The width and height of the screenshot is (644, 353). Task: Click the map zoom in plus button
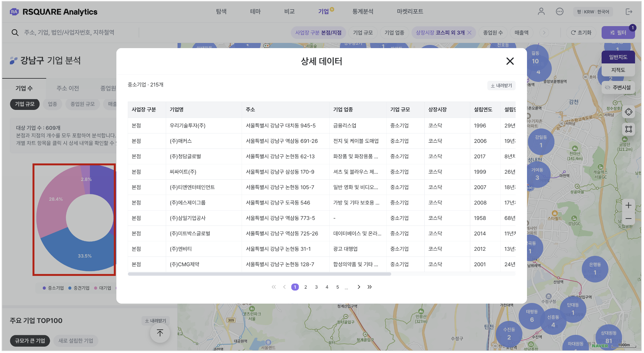[x=628, y=205]
